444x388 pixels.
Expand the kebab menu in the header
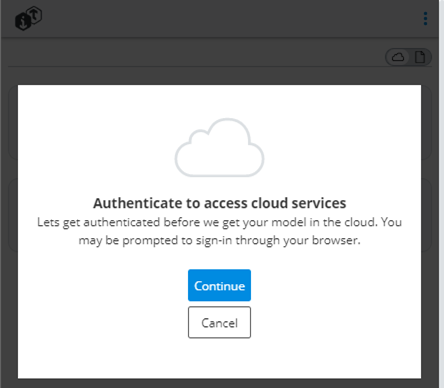pyautogui.click(x=425, y=18)
